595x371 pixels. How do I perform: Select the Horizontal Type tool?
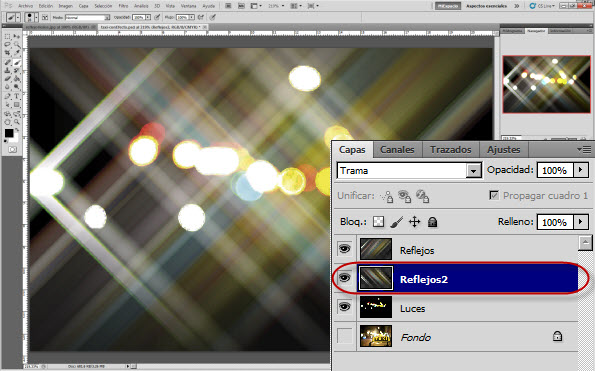(x=17, y=96)
